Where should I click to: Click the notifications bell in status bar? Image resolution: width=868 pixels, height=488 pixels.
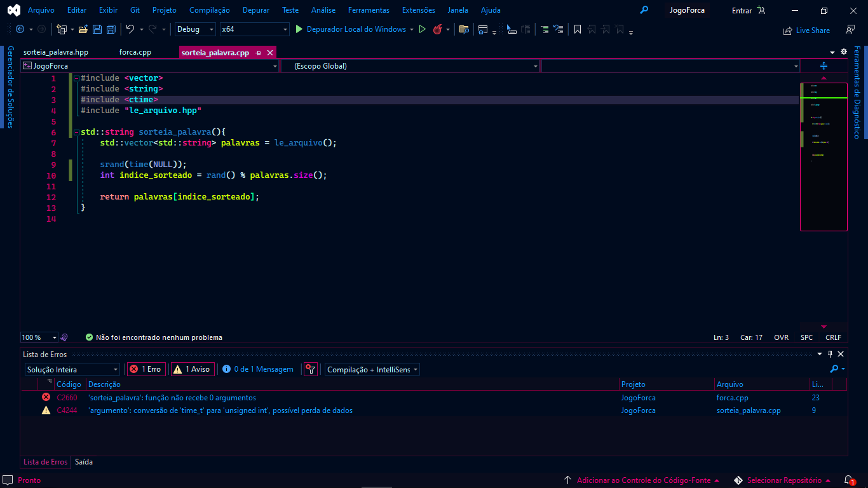849,480
